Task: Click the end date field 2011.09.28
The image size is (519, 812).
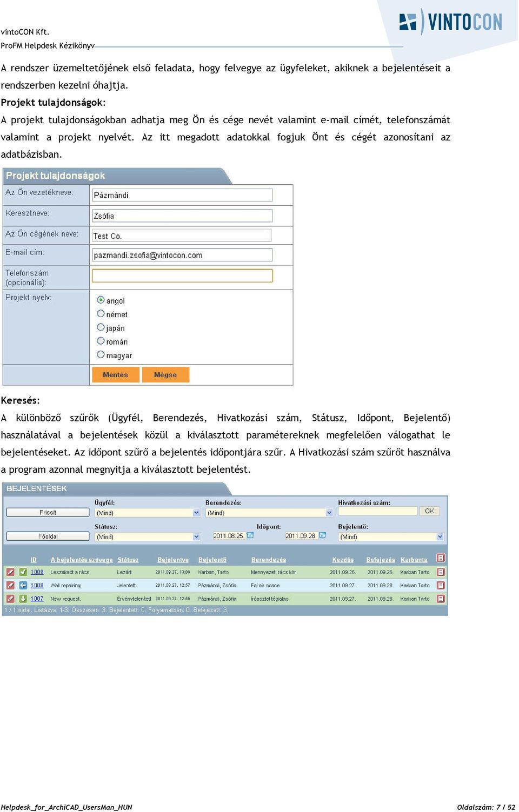Action: click(301, 535)
